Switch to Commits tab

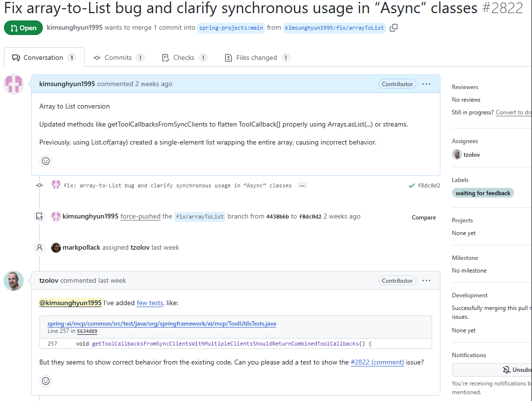[119, 57]
